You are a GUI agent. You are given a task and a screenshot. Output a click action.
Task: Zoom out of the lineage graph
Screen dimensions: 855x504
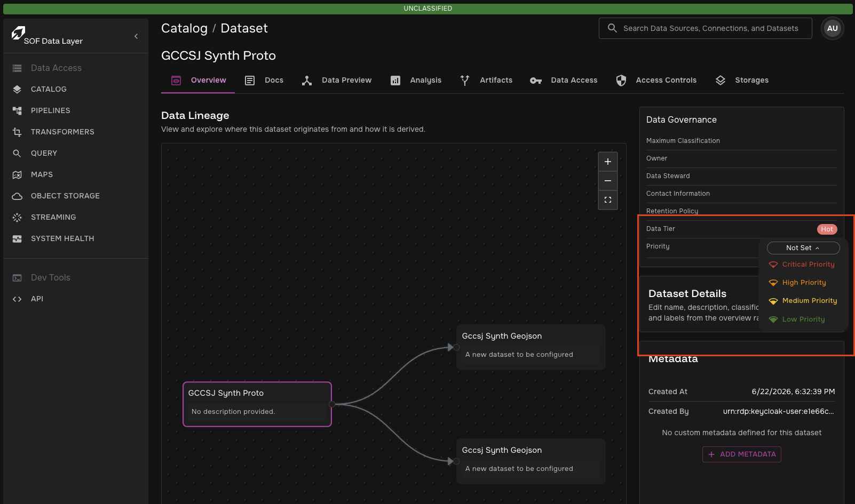(x=608, y=181)
